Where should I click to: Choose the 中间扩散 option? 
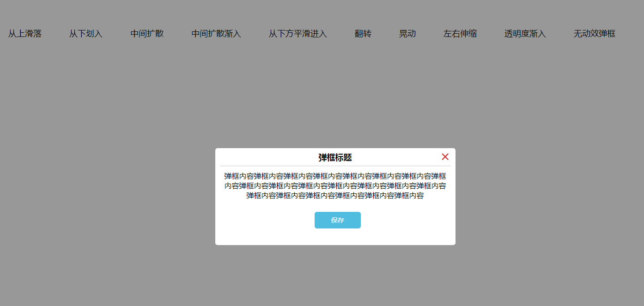pos(147,34)
